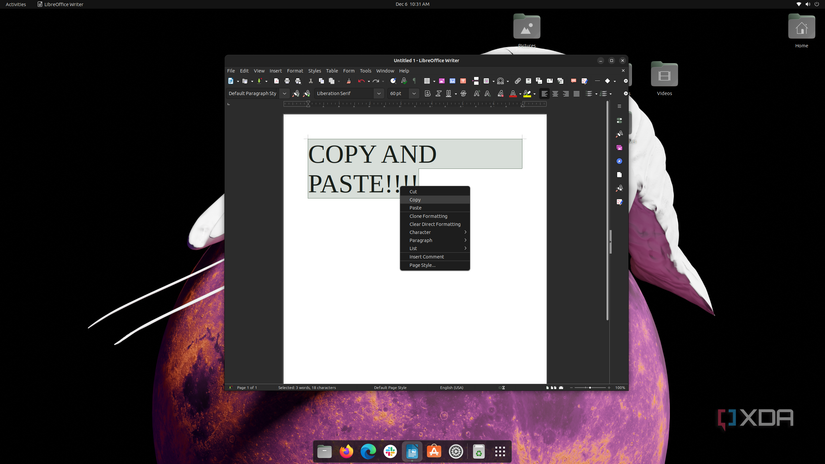Select the Align Left paragraph button

545,93
